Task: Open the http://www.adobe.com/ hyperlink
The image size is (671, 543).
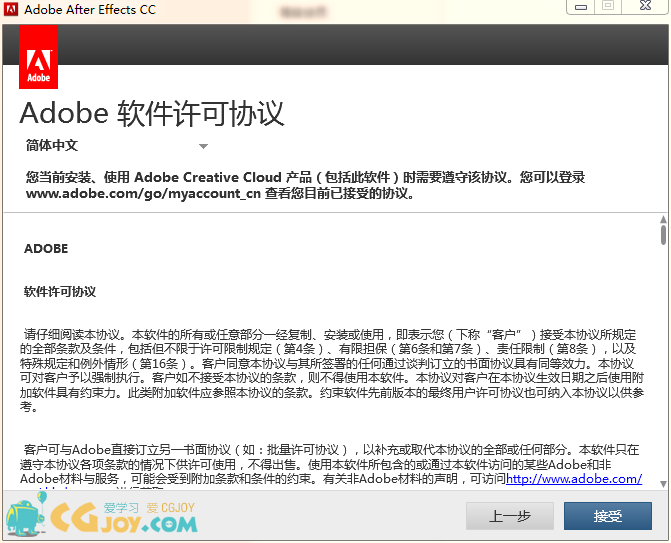Action: point(574,479)
